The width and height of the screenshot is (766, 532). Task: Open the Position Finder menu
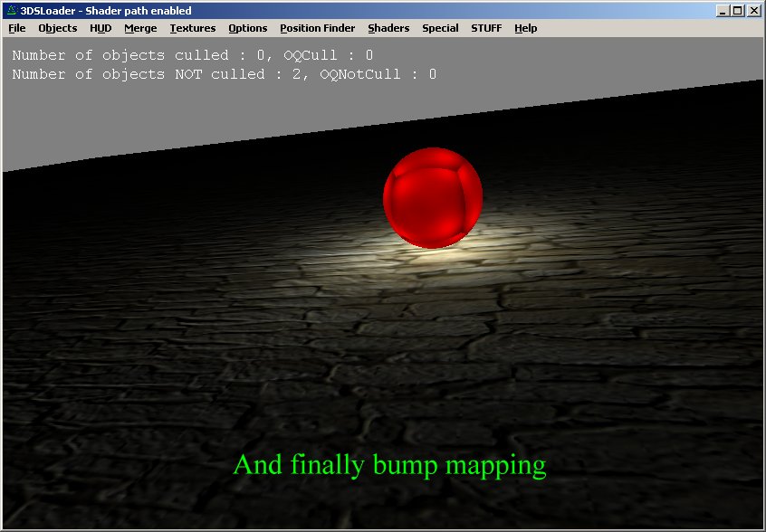pyautogui.click(x=318, y=28)
